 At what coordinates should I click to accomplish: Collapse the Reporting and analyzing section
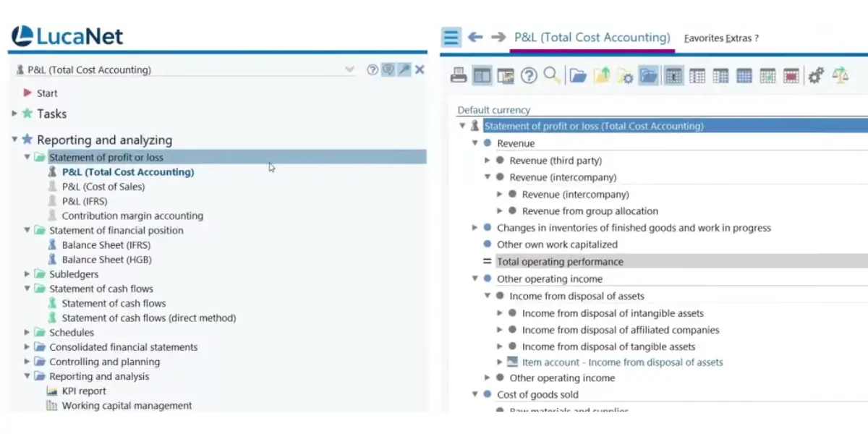14,140
